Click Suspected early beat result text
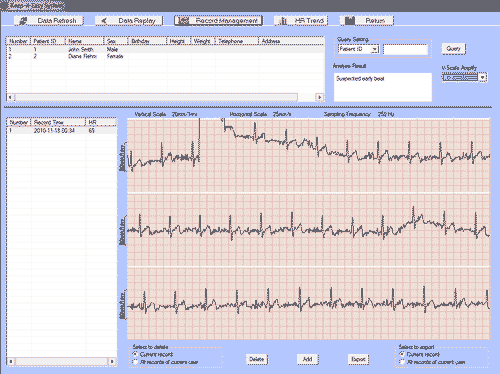The width and height of the screenshot is (500, 374). click(x=360, y=79)
